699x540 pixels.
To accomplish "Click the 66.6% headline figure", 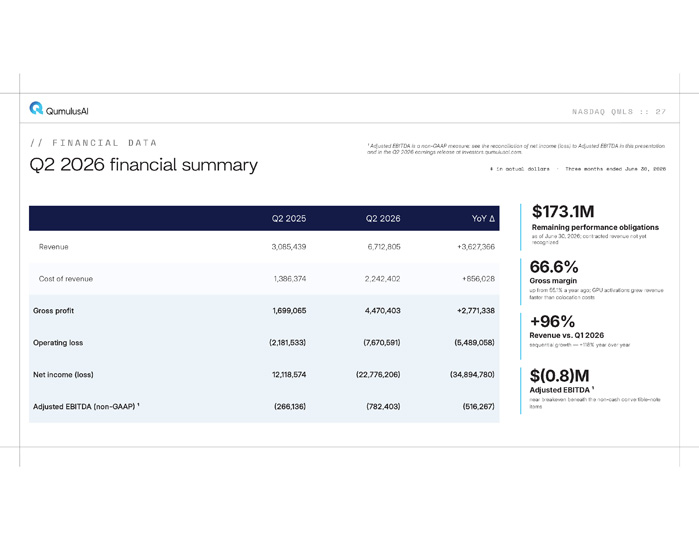I will [x=554, y=267].
